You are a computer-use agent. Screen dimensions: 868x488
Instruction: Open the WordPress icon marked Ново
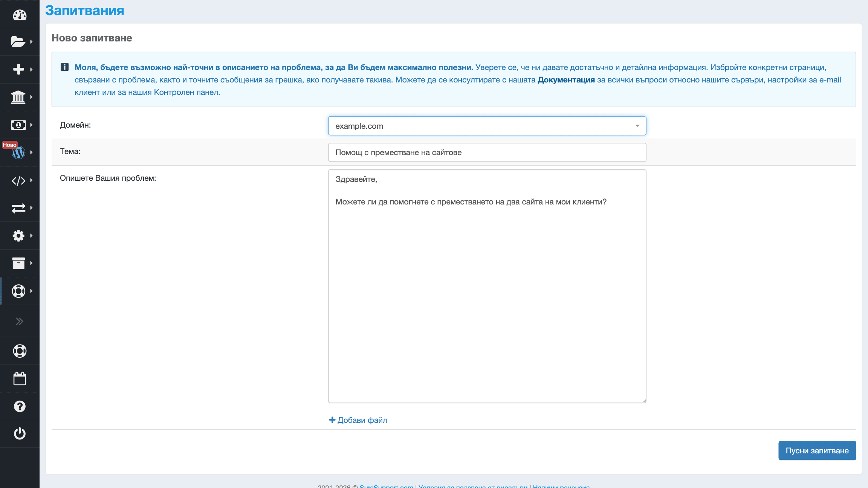pyautogui.click(x=18, y=152)
